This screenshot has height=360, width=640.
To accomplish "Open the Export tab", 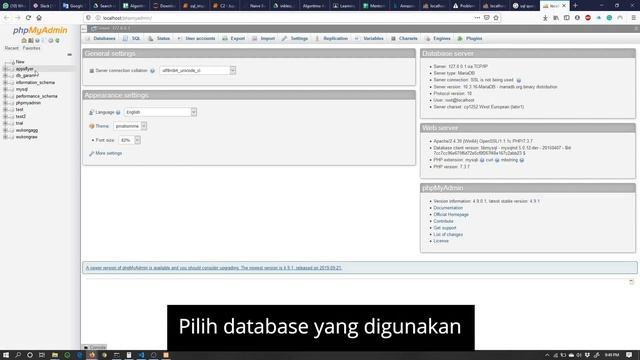I will pos(234,38).
